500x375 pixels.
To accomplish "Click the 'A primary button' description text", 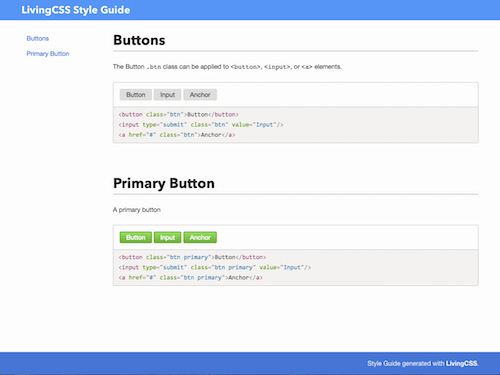I will (x=137, y=210).
